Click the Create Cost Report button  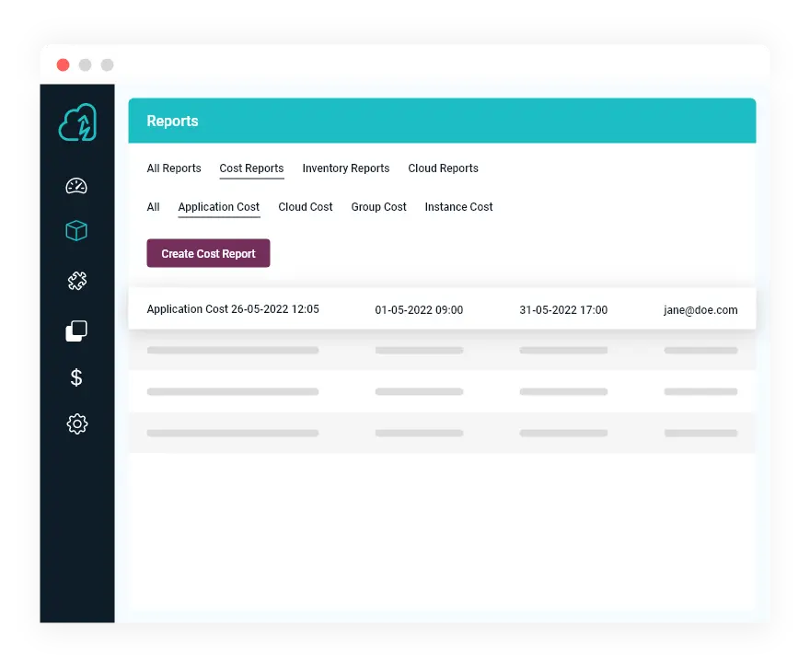[208, 252]
